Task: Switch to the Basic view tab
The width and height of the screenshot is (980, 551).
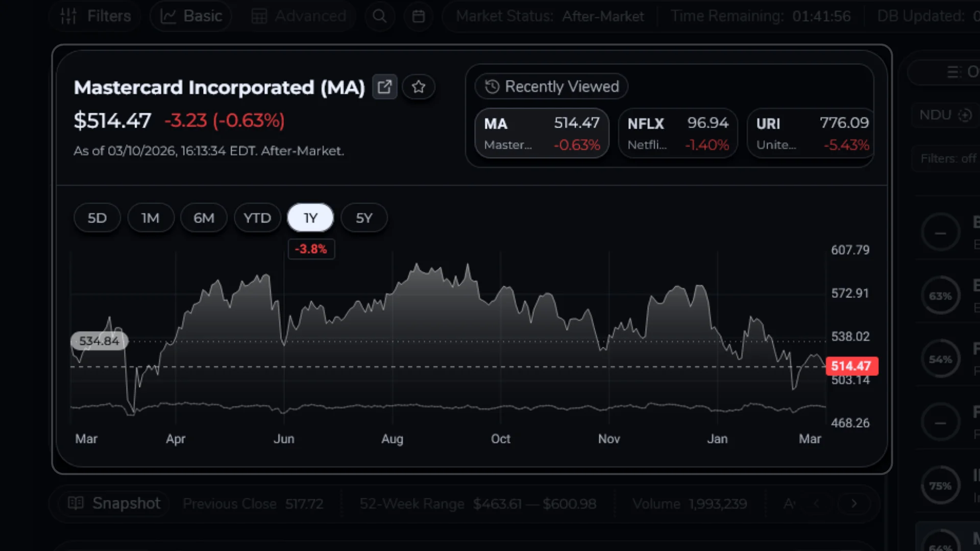Action: [x=190, y=16]
